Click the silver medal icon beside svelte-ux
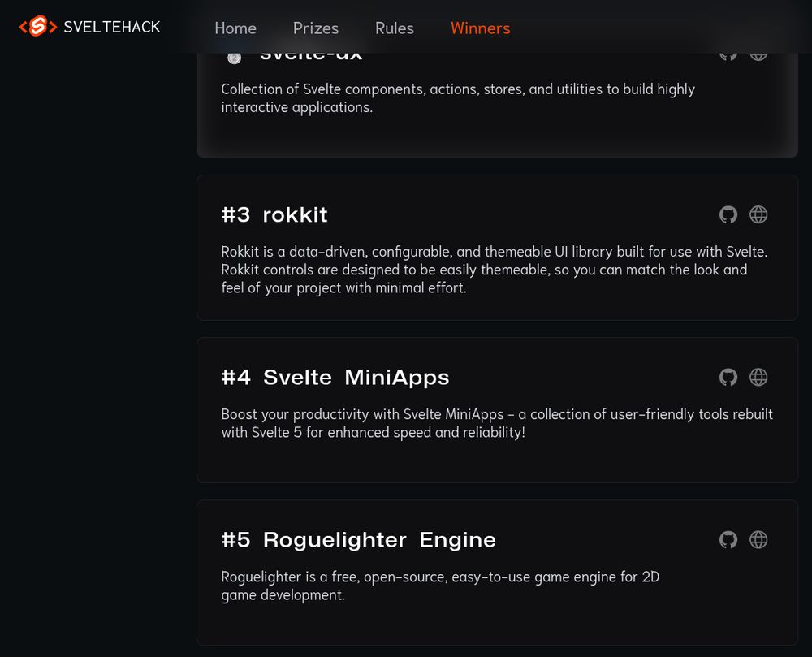The width and height of the screenshot is (812, 657). pos(234,58)
